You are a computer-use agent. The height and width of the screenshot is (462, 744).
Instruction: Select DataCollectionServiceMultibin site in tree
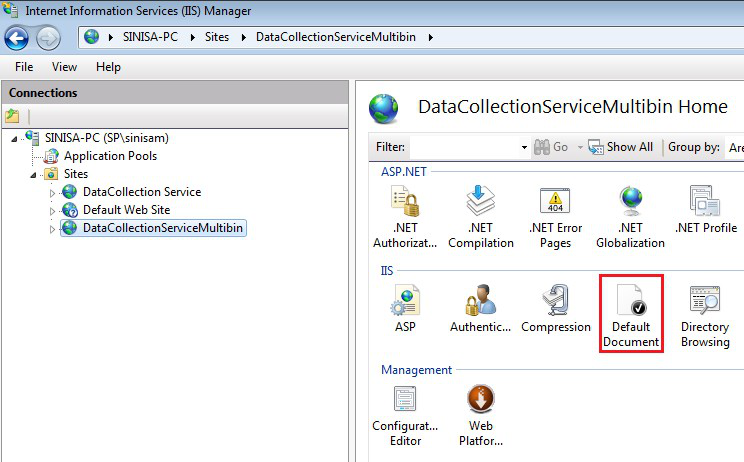pyautogui.click(x=153, y=228)
